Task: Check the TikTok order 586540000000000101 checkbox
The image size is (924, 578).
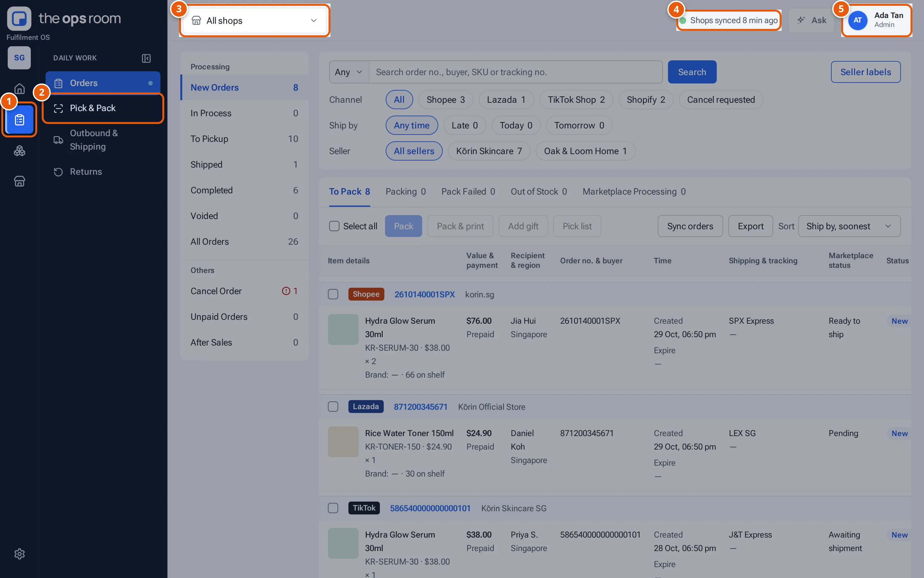Action: (x=333, y=508)
